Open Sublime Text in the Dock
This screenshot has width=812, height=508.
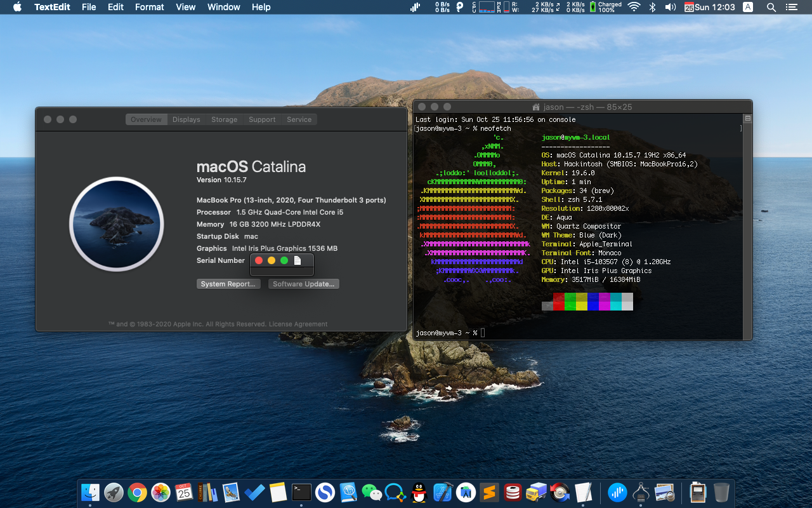point(489,492)
